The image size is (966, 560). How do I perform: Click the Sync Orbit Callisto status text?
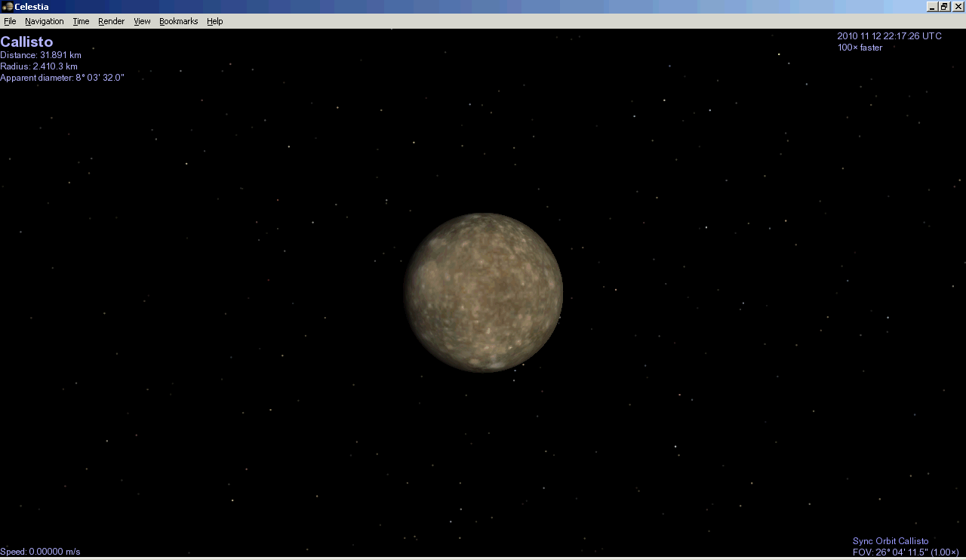pyautogui.click(x=891, y=541)
